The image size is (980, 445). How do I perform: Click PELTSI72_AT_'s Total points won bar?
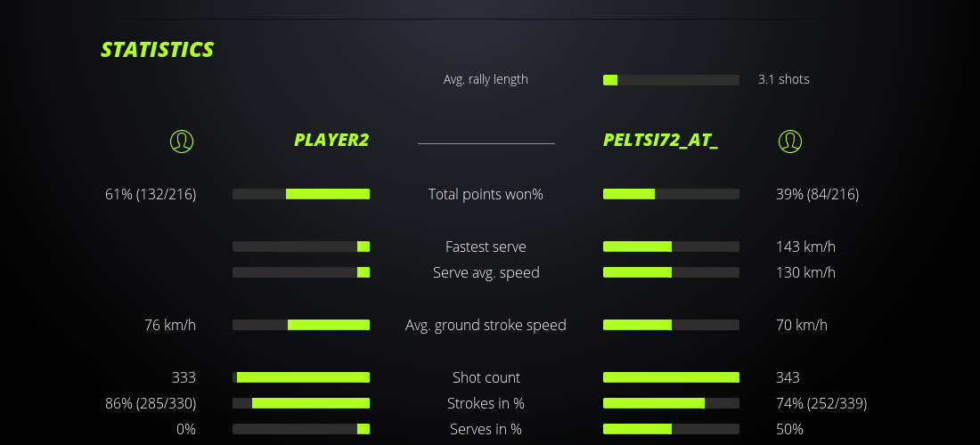[x=671, y=194]
